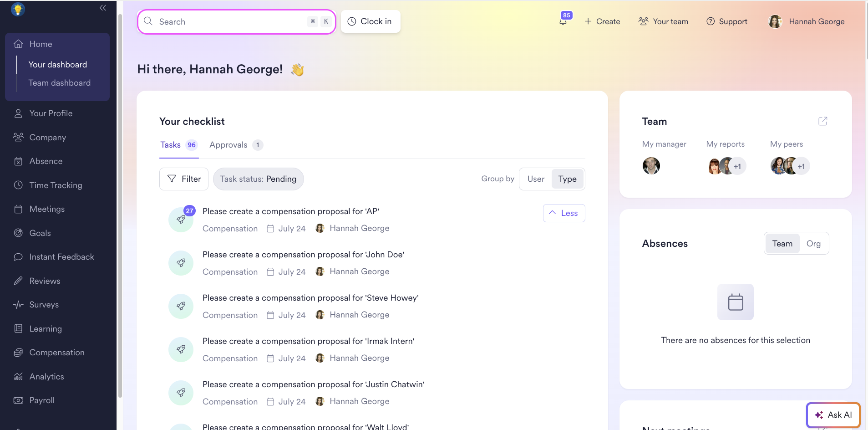The height and width of the screenshot is (430, 868).
Task: Collapse tasks with the Less button
Action: [x=564, y=213]
